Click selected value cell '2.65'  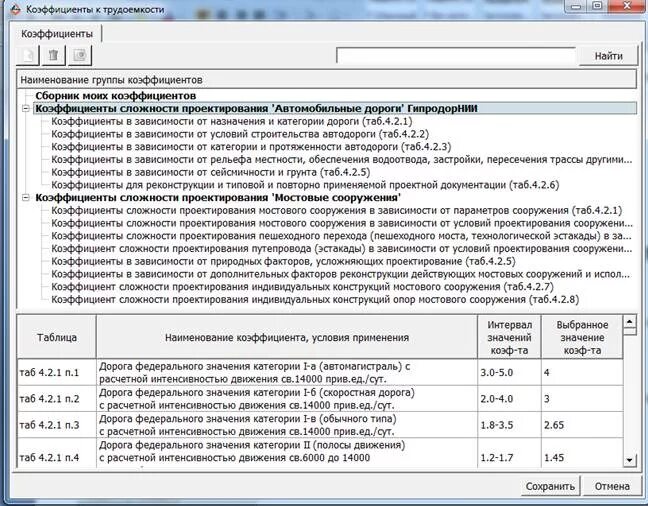[582, 425]
